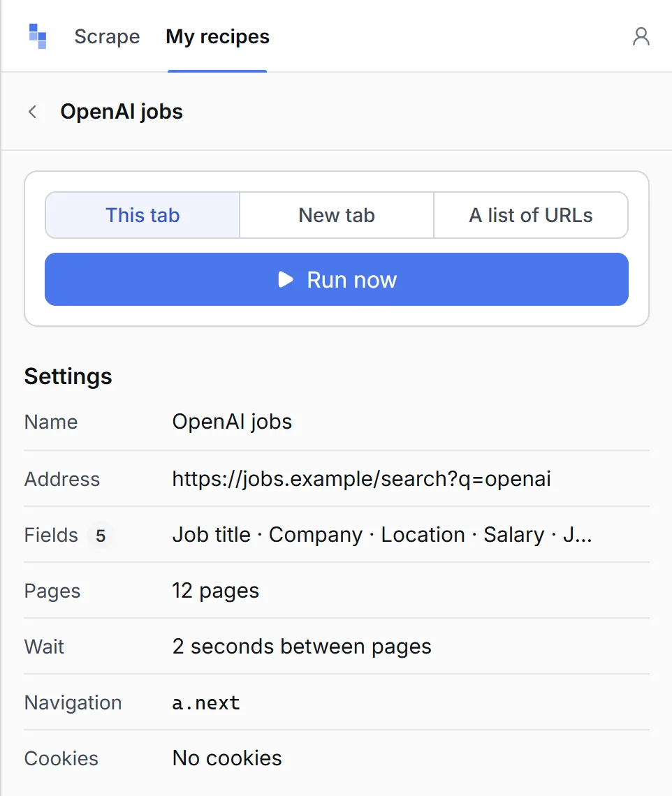This screenshot has width=672, height=796.
Task: Click the Fields row label
Action: point(51,535)
